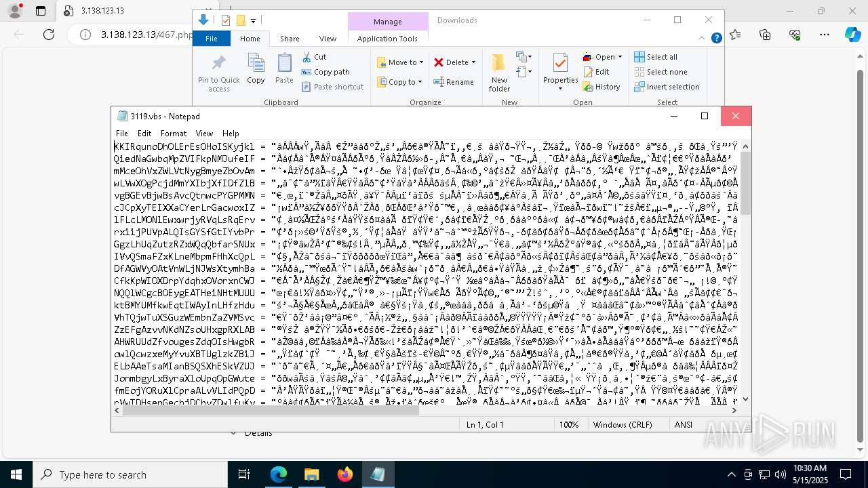Screen dimensions: 868x488
Task: Click the Home tab in Explorer
Action: tap(250, 39)
